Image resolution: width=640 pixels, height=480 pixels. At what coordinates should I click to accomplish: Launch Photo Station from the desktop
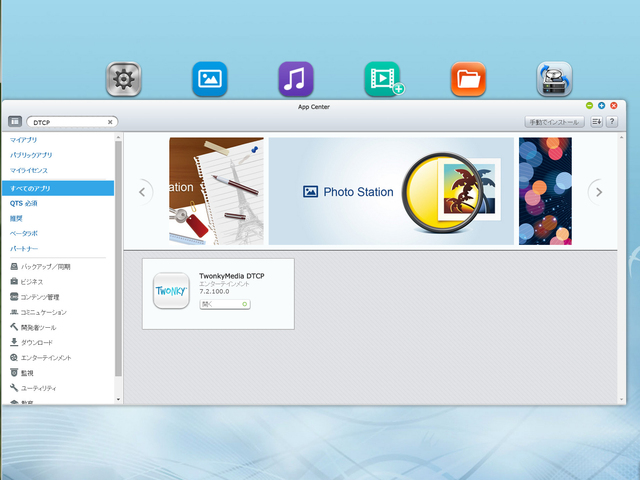210,79
